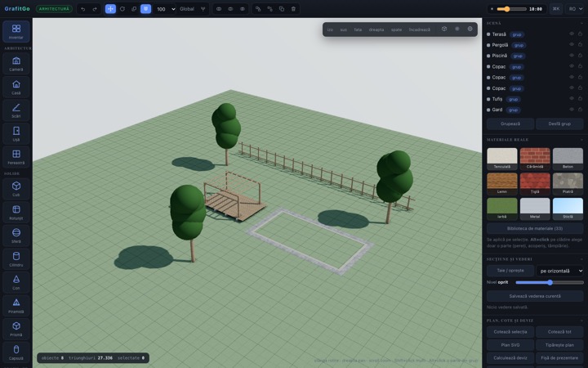Image resolution: width=588 pixels, height=368 pixels.
Task: Click the globe icon in view bar
Action: (x=470, y=29)
